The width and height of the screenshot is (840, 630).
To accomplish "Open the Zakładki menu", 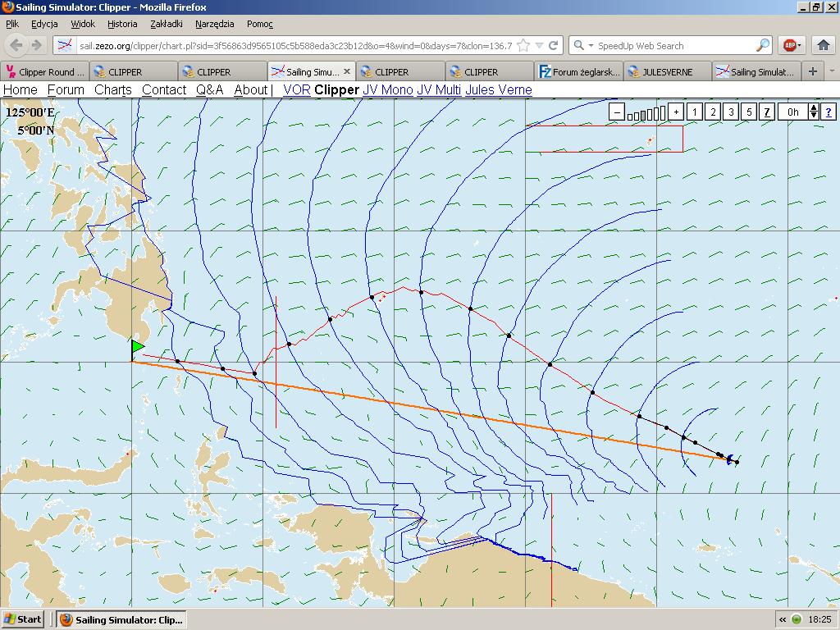I will (x=167, y=24).
